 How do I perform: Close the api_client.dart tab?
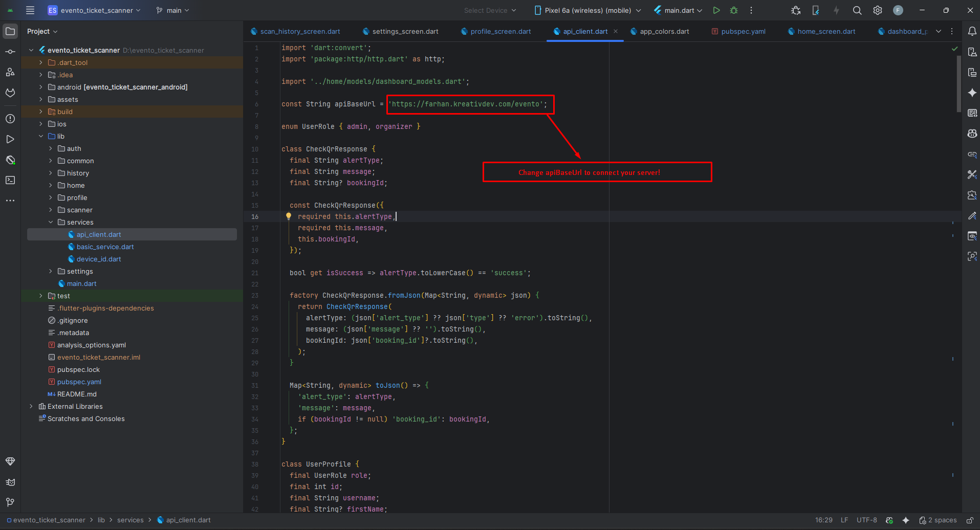pos(616,31)
